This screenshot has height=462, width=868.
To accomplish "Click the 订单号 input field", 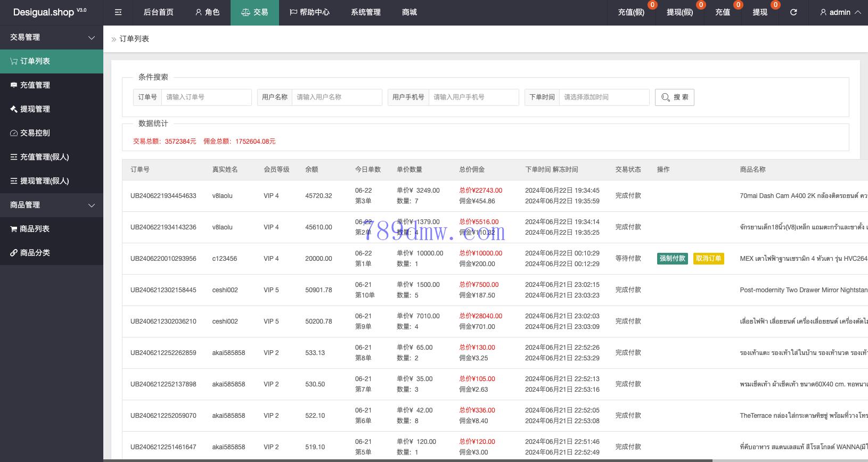I will [x=206, y=97].
